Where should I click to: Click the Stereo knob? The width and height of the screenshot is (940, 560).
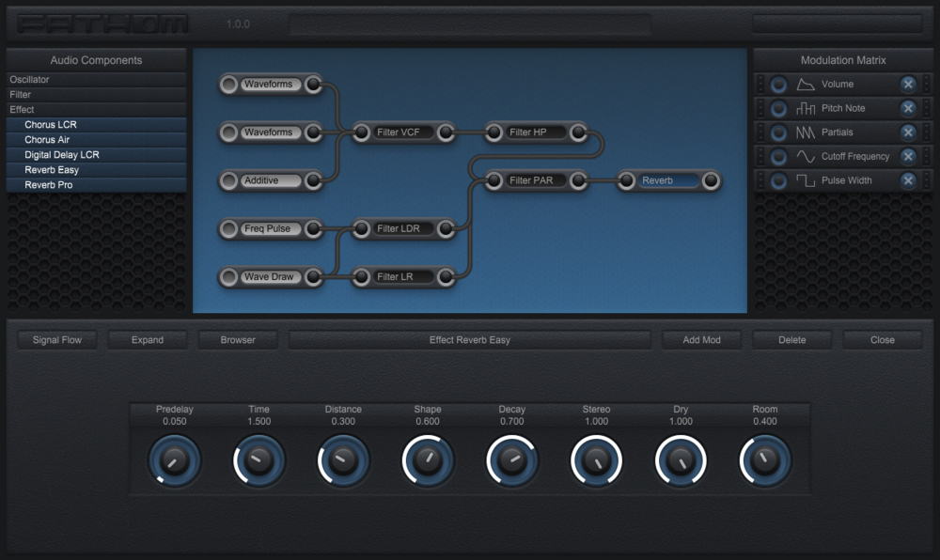tap(597, 460)
